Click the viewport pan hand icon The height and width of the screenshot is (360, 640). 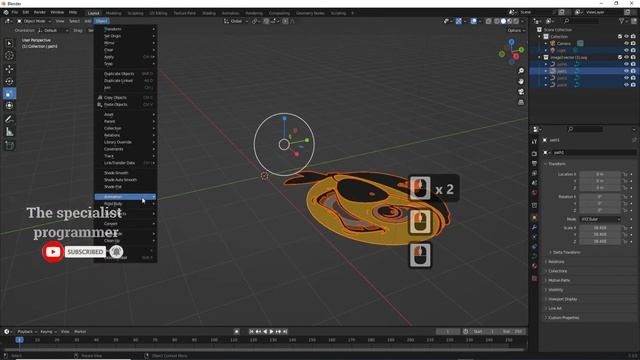[x=521, y=81]
